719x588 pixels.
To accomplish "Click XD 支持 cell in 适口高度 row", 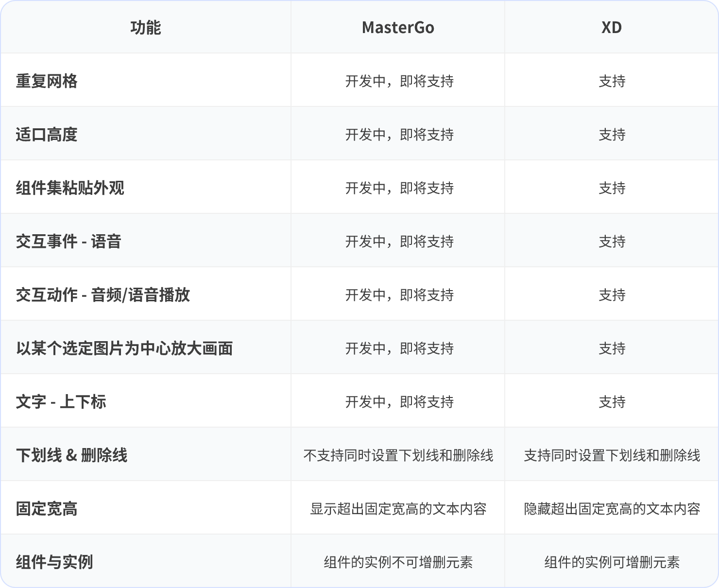I will pyautogui.click(x=612, y=134).
